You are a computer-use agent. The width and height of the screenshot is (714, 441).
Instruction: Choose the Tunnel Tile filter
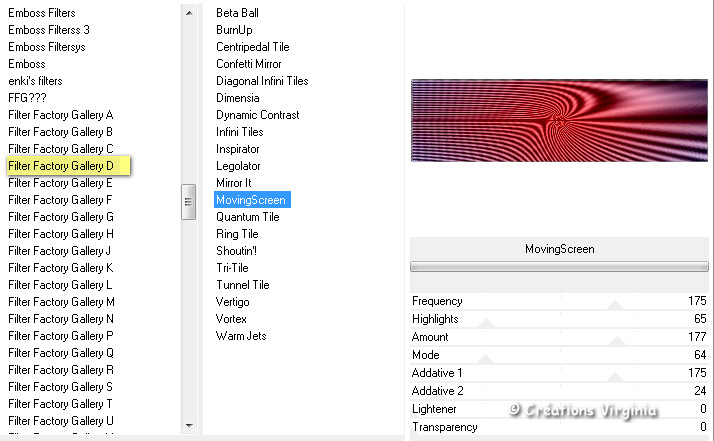pos(243,285)
